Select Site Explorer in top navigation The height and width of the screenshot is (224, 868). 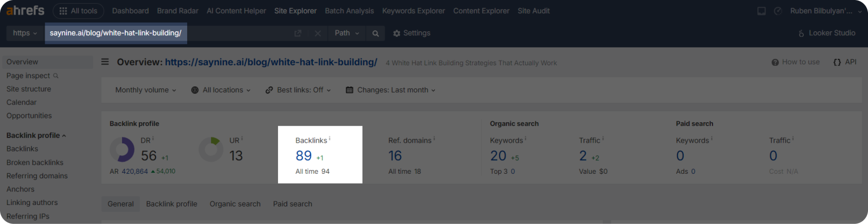[295, 11]
